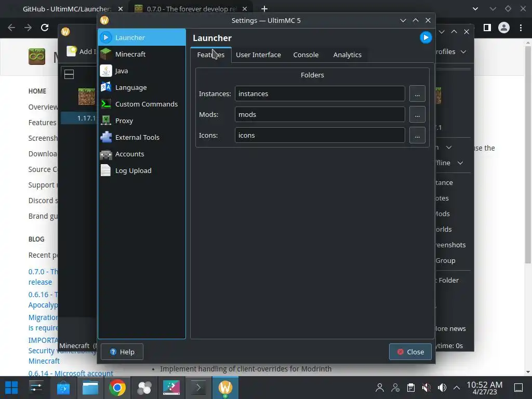Click the view toggle icon in UltimMC window
Screen dimensions: 532x399
[69, 74]
